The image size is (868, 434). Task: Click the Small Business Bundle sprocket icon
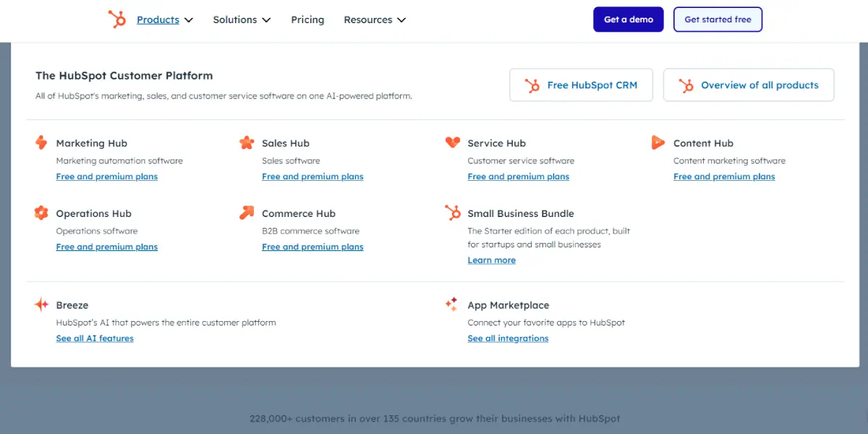[453, 213]
